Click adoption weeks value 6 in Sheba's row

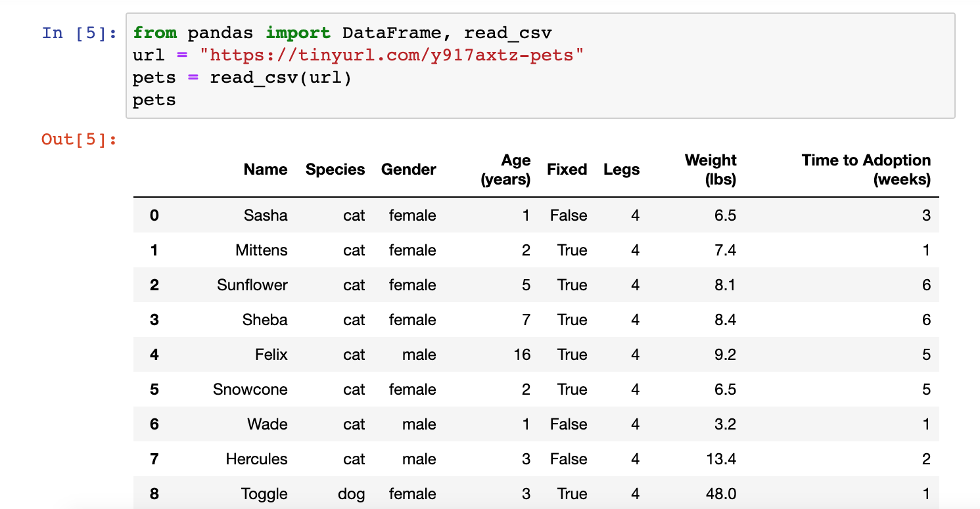coord(927,320)
